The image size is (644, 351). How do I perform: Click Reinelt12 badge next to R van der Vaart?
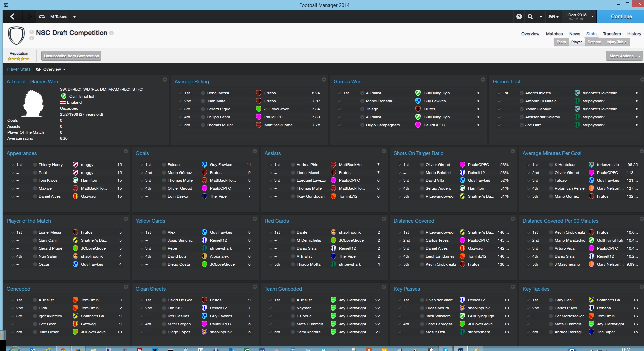pos(462,300)
